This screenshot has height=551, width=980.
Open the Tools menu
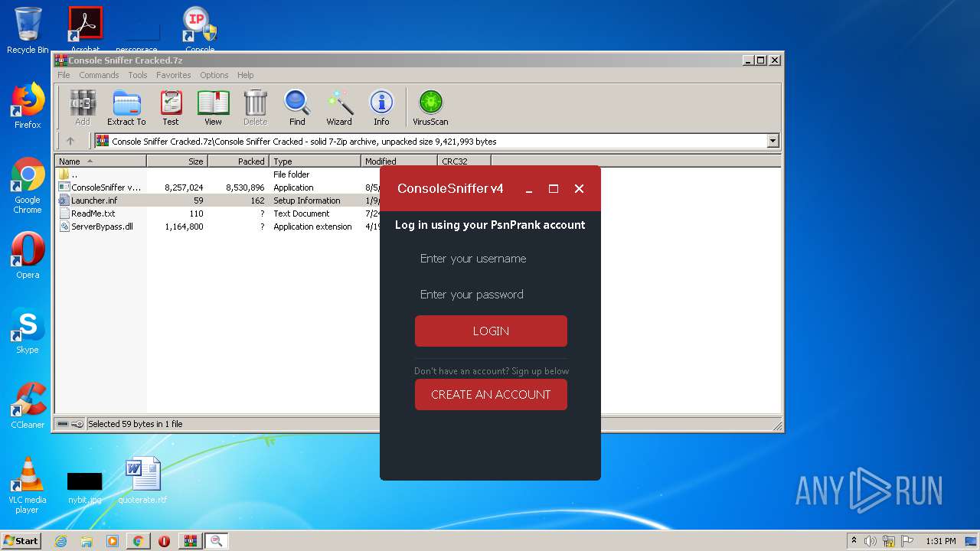[138, 75]
